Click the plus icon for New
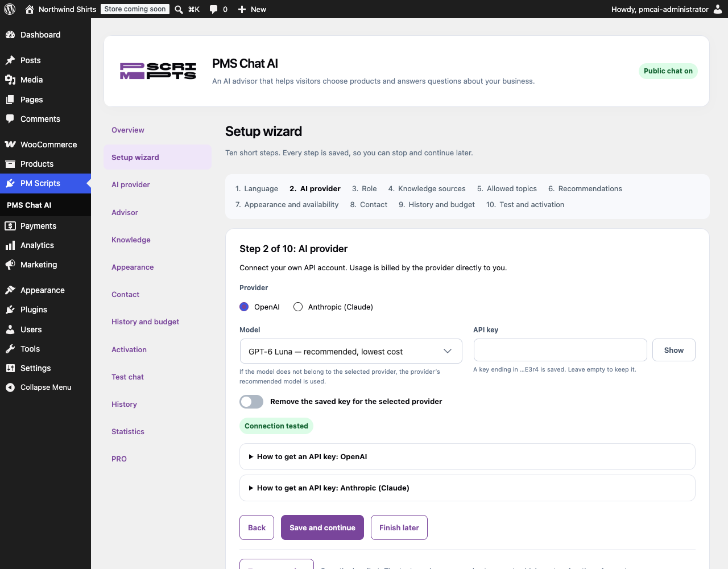This screenshot has width=728, height=569. pyautogui.click(x=242, y=9)
